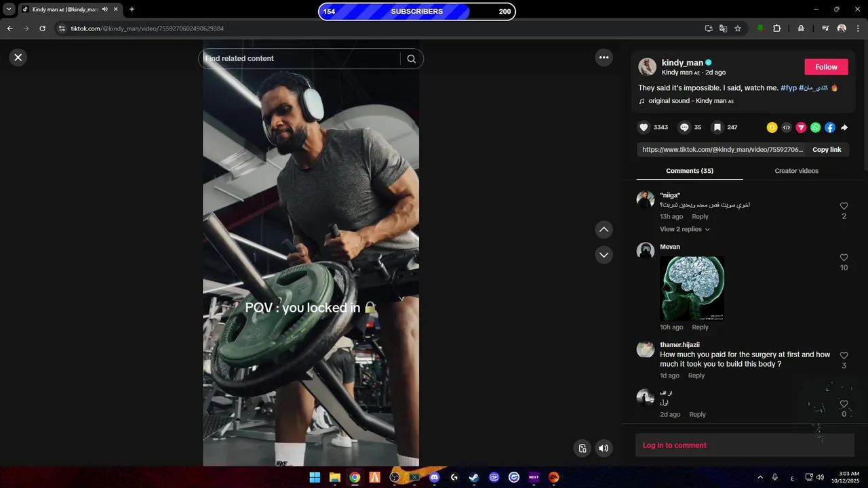Open kindy_man's profile avatar
The height and width of the screenshot is (488, 868).
[x=647, y=66]
